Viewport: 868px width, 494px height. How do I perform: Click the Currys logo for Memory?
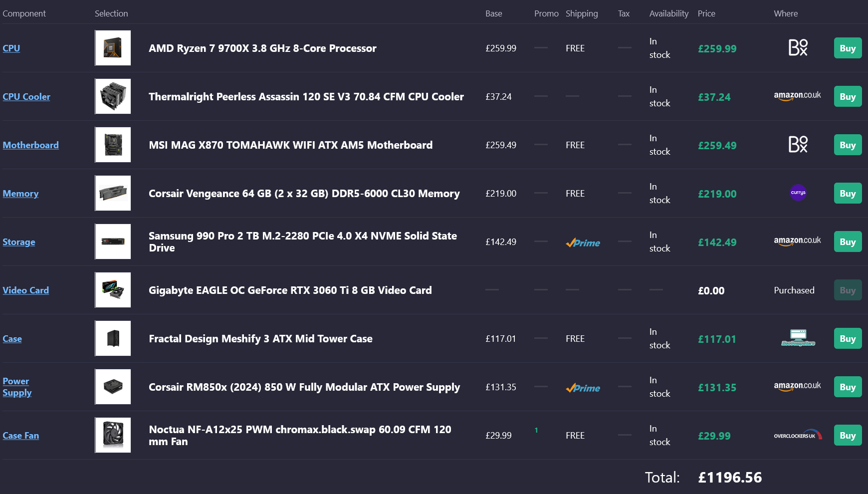pyautogui.click(x=798, y=193)
